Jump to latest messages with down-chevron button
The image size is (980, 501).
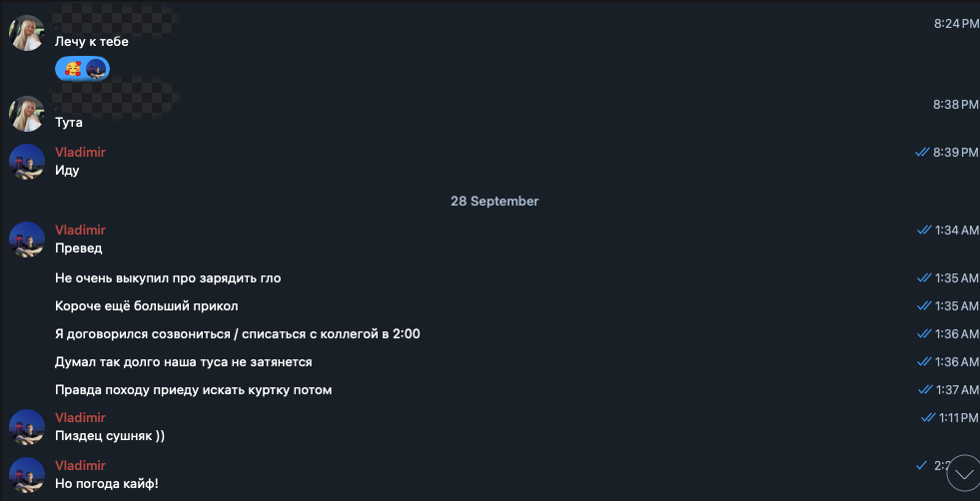point(965,472)
